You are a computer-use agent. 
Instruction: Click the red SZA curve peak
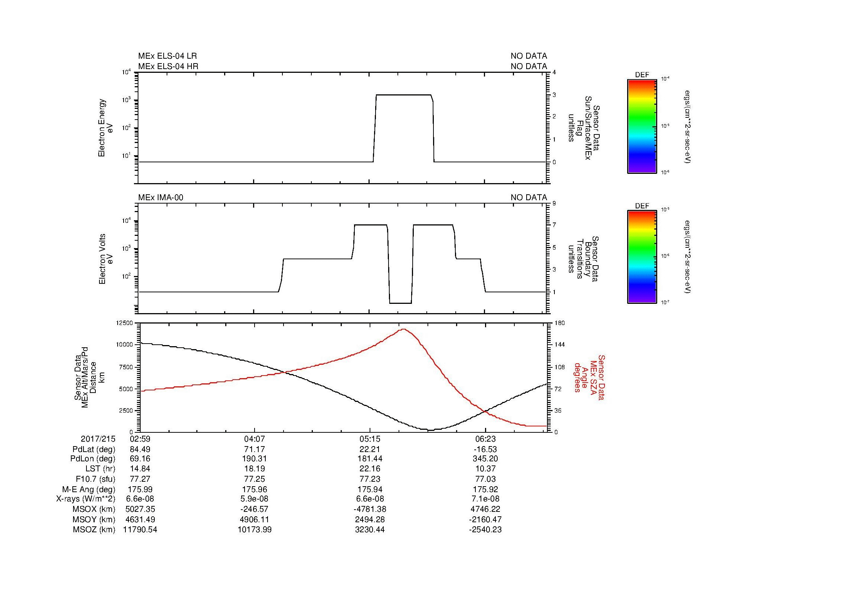tap(404, 329)
